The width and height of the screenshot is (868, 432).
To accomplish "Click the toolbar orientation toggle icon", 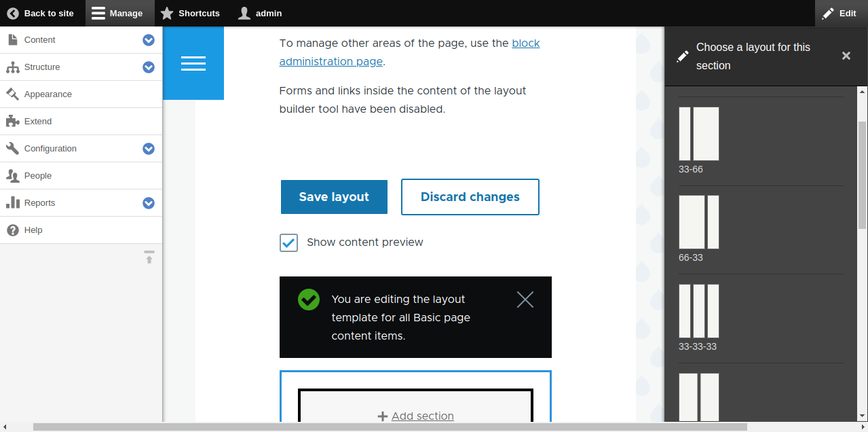I will point(149,257).
